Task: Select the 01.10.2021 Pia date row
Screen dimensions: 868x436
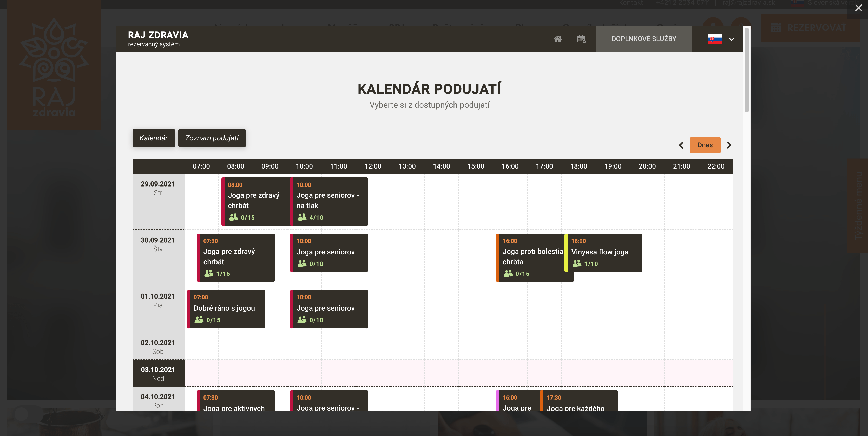Action: pyautogui.click(x=158, y=309)
